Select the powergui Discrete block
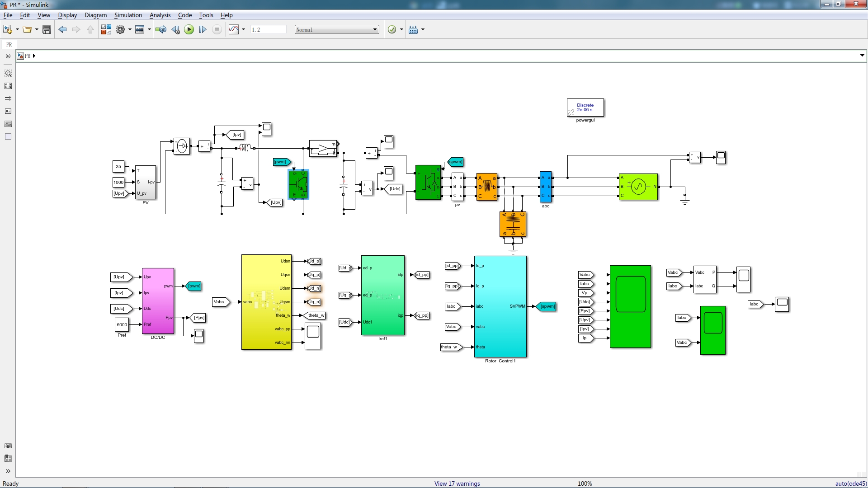 (x=585, y=108)
